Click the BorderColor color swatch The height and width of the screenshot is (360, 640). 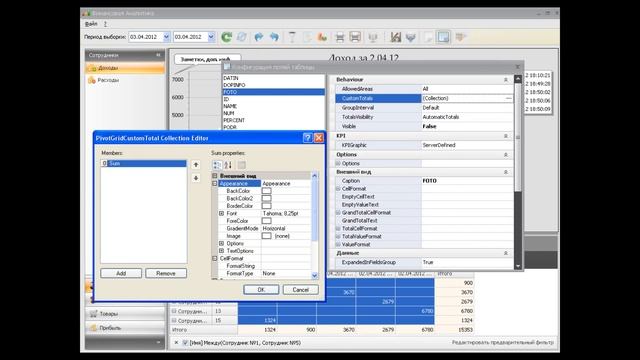[267, 206]
